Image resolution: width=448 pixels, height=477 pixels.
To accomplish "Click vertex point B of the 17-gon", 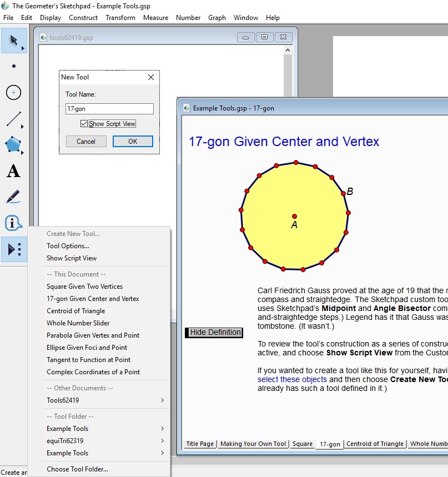I will point(344,193).
